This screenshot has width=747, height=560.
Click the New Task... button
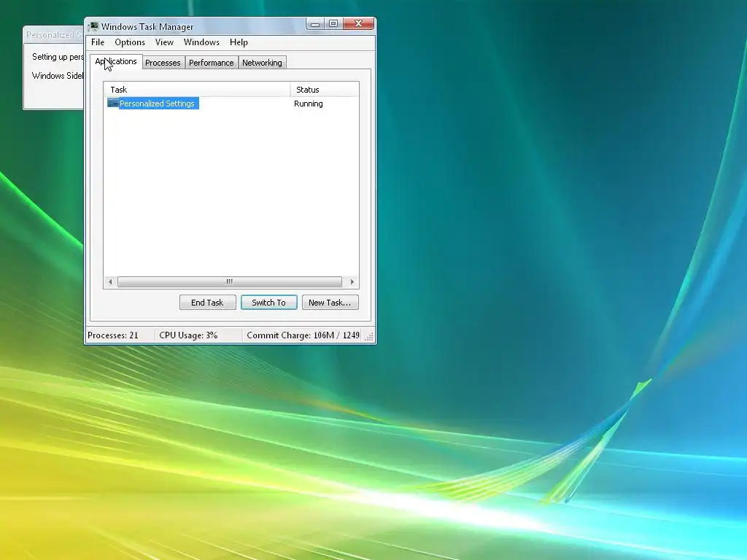(x=330, y=303)
